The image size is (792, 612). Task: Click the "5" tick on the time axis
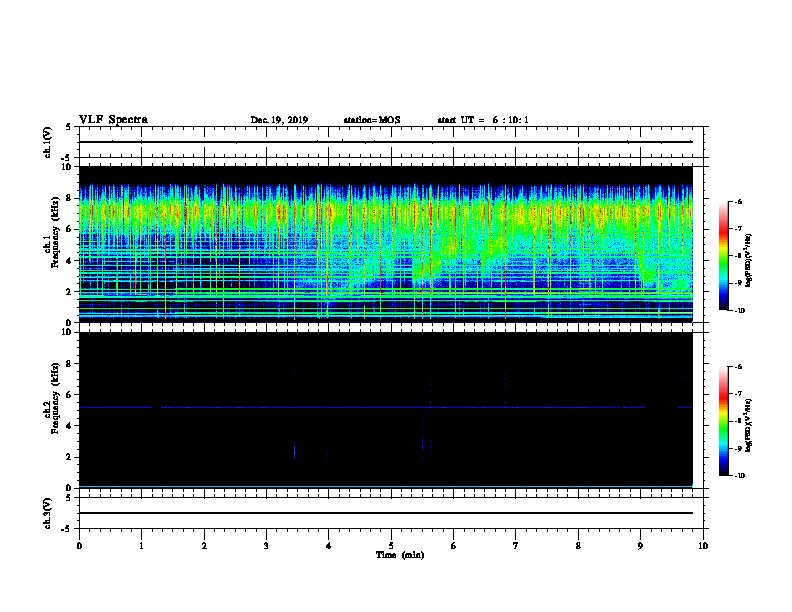tap(391, 545)
